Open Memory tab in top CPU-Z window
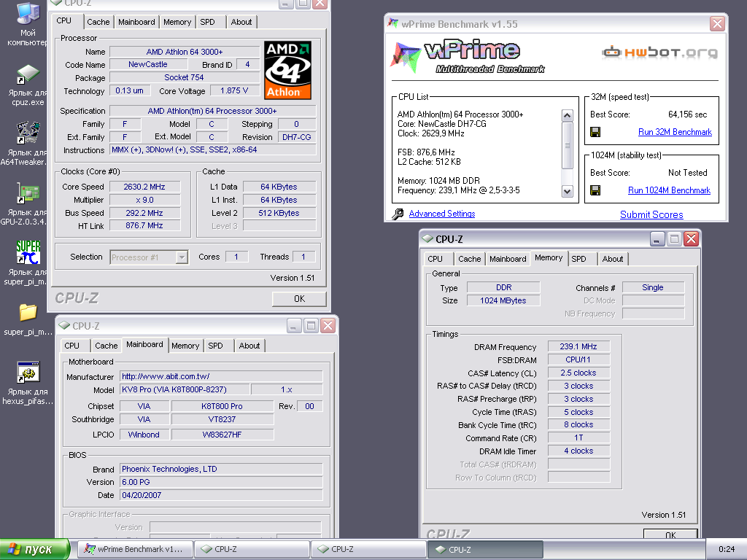Image resolution: width=747 pixels, height=560 pixels. tap(177, 22)
